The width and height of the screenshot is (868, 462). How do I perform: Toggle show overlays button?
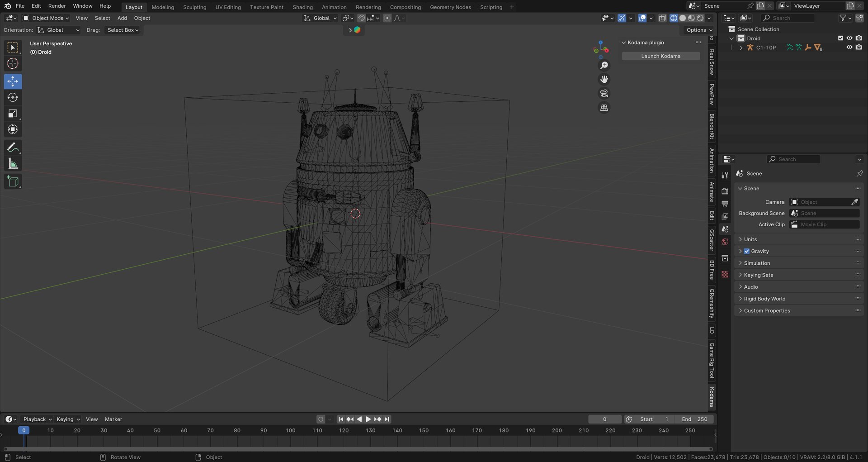tap(642, 18)
